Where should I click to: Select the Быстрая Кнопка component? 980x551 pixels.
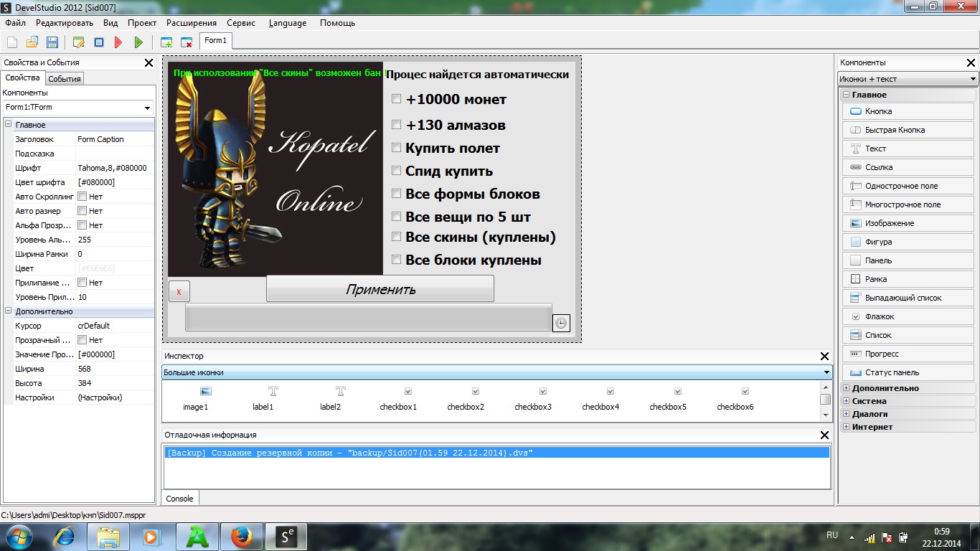point(908,130)
